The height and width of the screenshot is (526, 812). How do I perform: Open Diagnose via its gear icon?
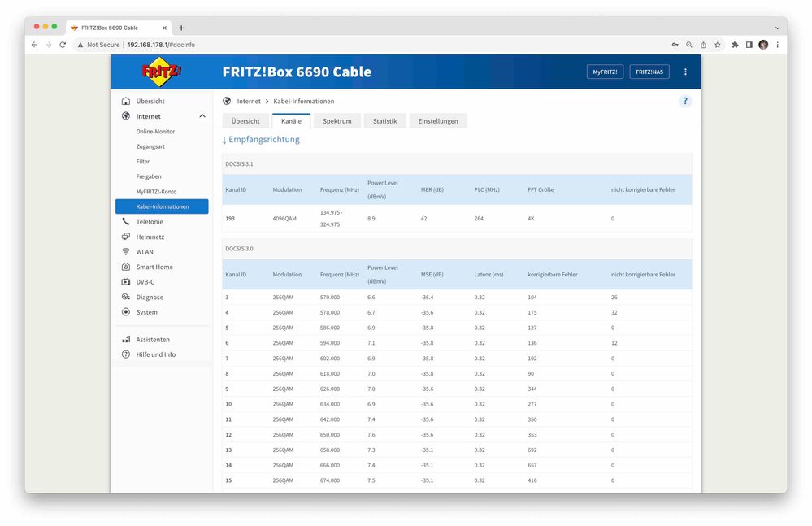[x=125, y=297]
